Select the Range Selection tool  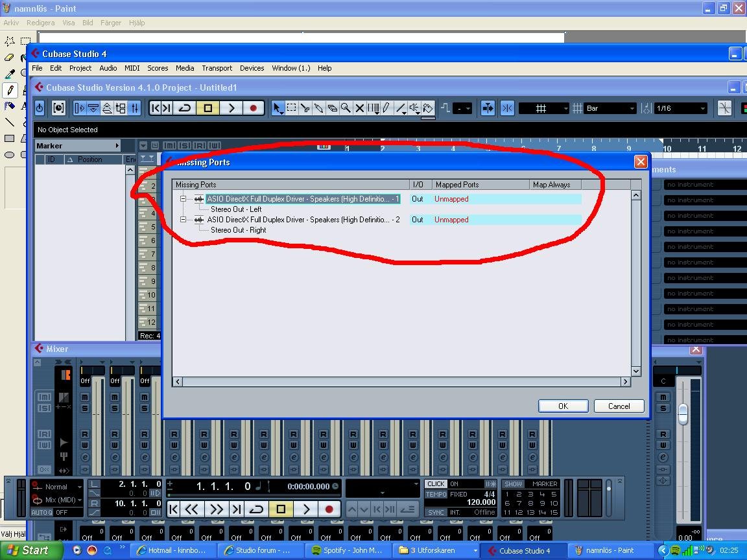pos(291,108)
